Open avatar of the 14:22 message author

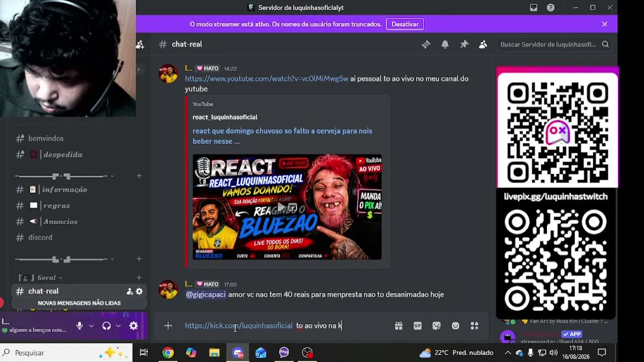tap(168, 73)
